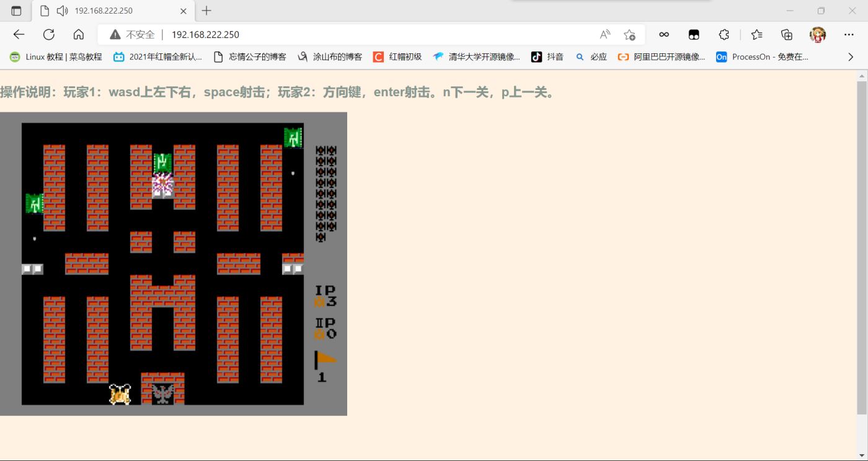Click the eagle base emblem
The width and height of the screenshot is (868, 461).
pos(162,393)
